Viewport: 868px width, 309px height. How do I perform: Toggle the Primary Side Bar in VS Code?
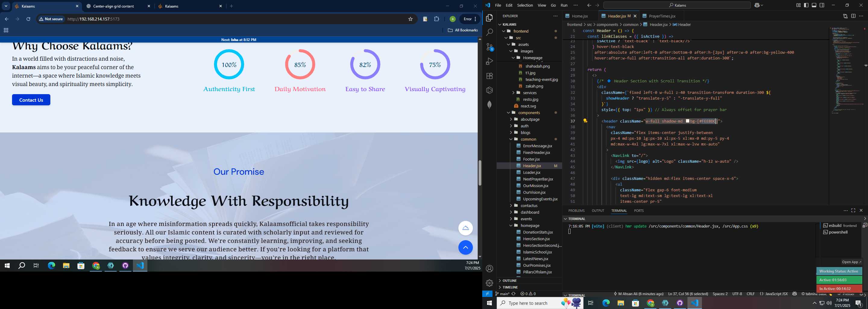coord(806,5)
